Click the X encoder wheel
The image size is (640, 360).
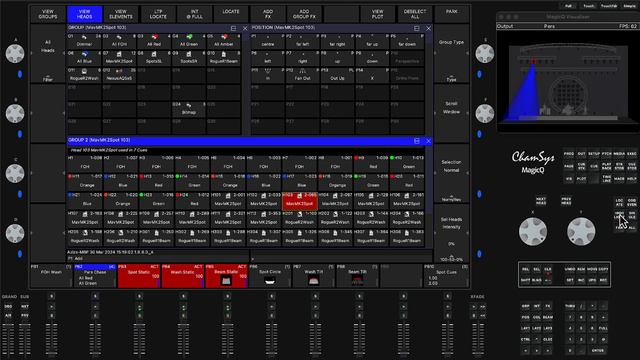(533, 231)
